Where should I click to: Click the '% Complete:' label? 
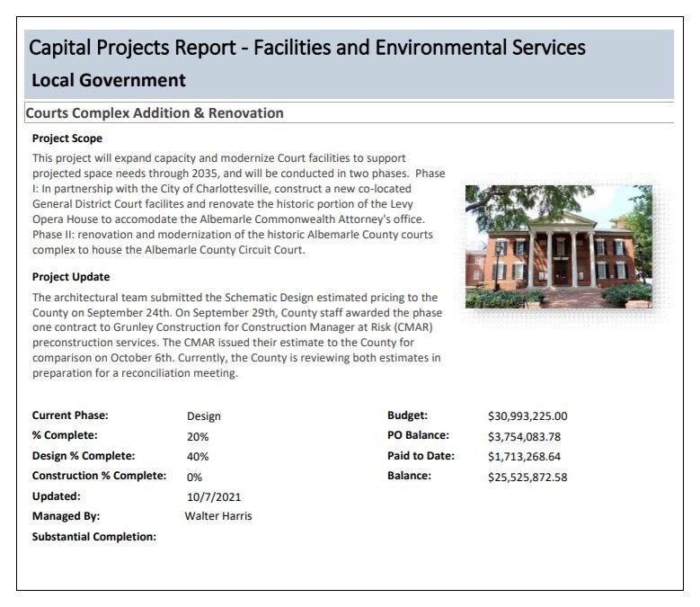(65, 435)
